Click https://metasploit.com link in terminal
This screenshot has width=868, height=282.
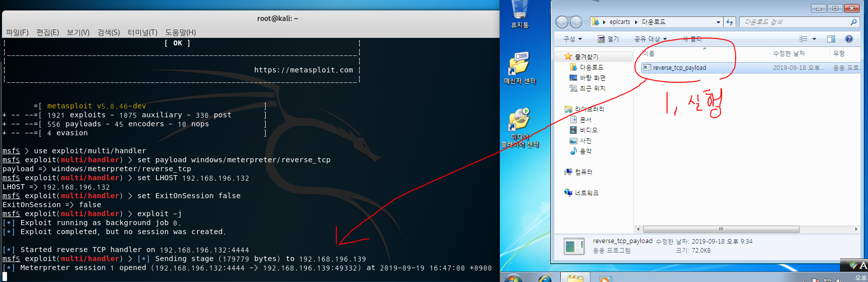tap(304, 70)
